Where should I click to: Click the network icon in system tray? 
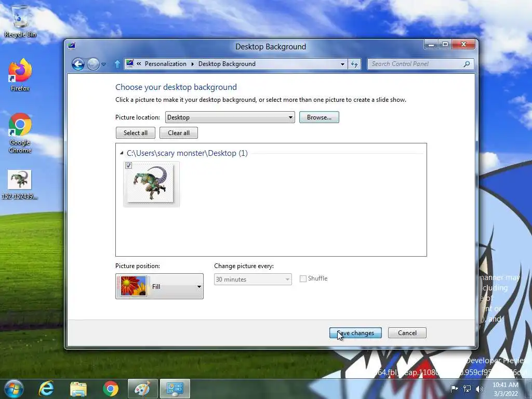coord(467,389)
